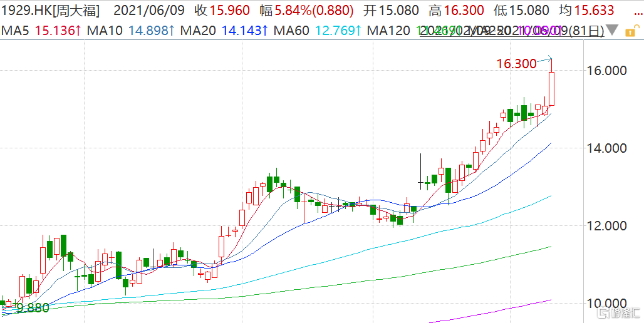Screen dimensions: 644x323
Task: Select the 1929.HK stock name title
Action: click(49, 11)
